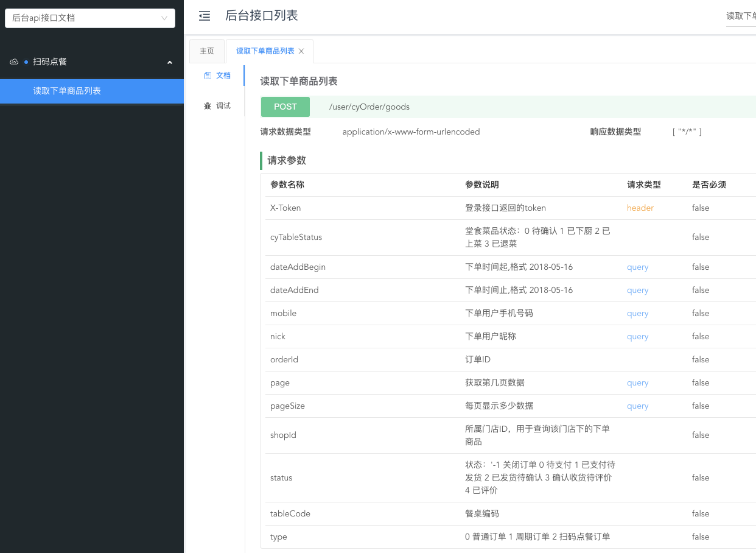This screenshot has width=756, height=553.
Task: Click description 获取第几页数据
Action: (495, 383)
